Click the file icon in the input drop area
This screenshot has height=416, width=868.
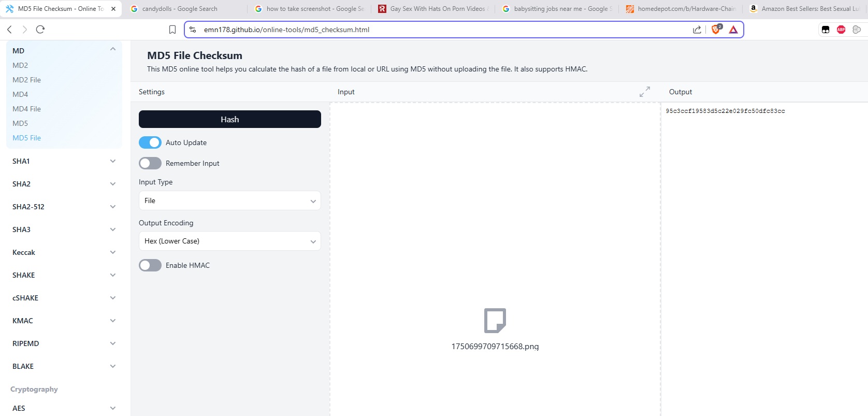[x=495, y=320]
